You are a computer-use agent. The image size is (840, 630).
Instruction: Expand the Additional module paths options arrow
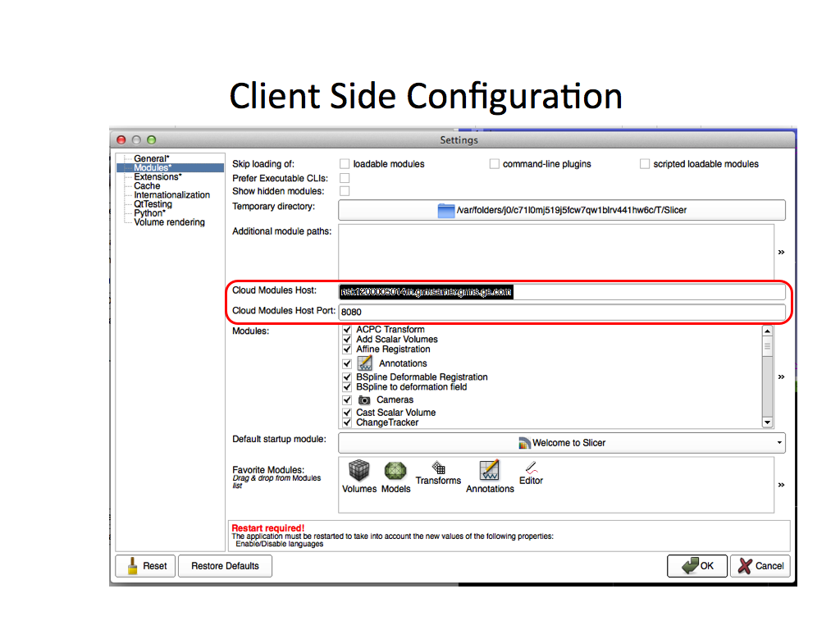tap(781, 252)
